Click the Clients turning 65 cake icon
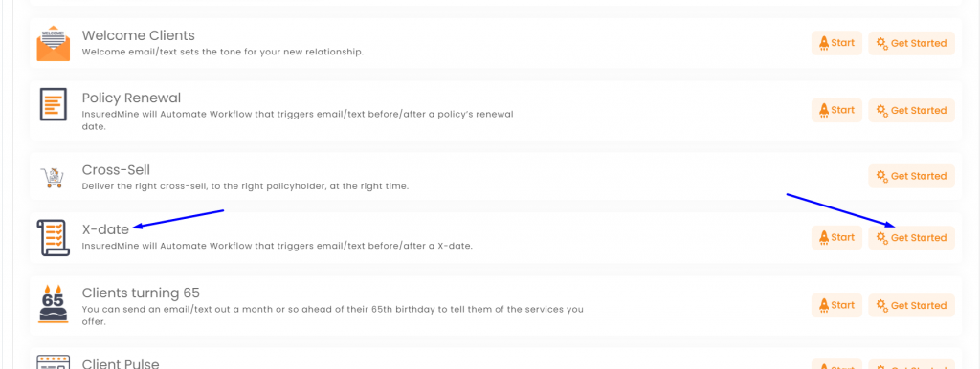 [54, 303]
